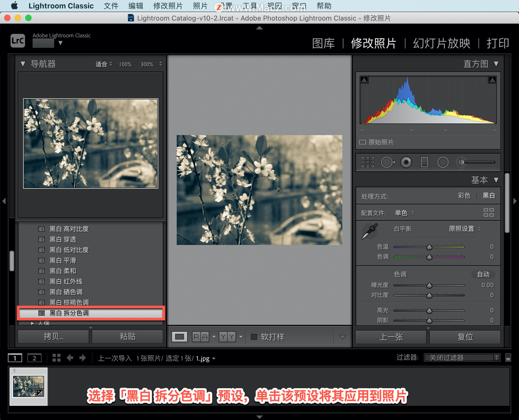Image resolution: width=519 pixels, height=420 pixels.
Task: Go back to previous source arrow
Action: pos(70,358)
